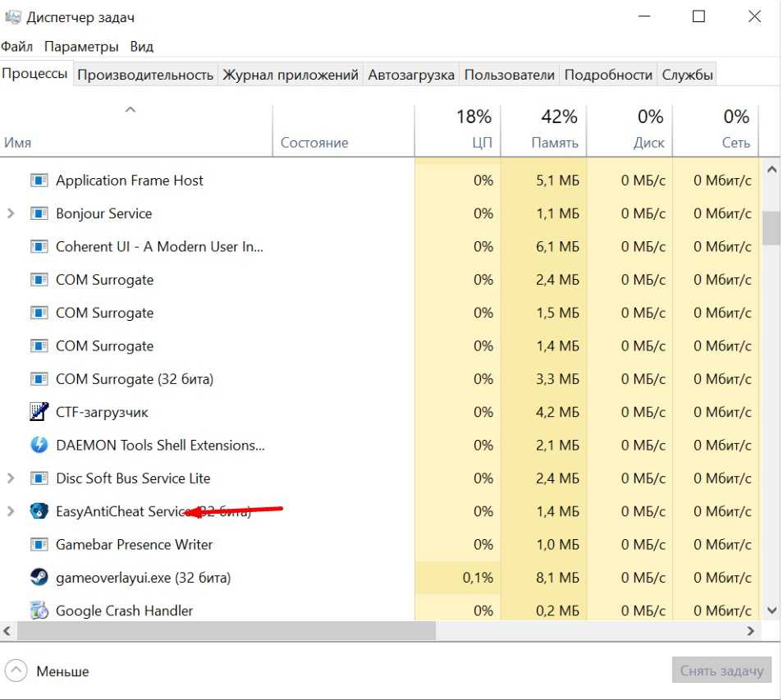
Task: Click the EasyAntiCheat Service process icon
Action: 39,511
